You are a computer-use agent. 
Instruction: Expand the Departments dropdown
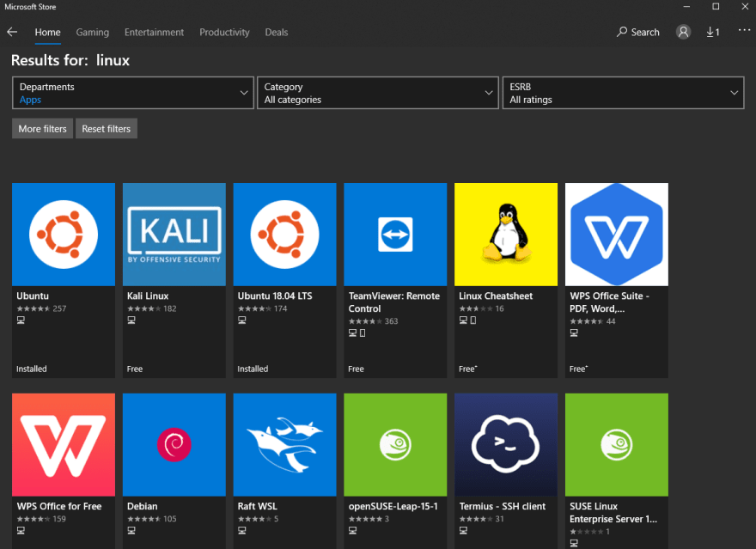tap(133, 93)
